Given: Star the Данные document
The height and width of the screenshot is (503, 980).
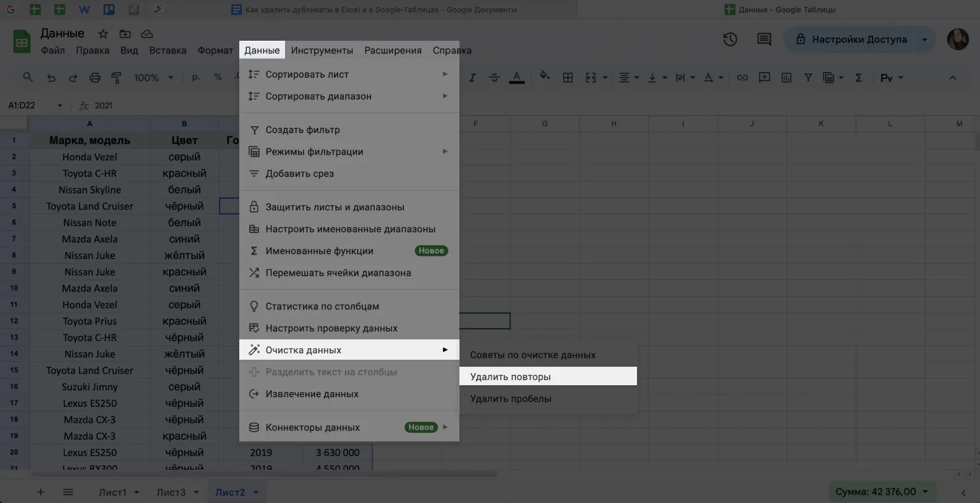Looking at the screenshot, I should click(103, 34).
